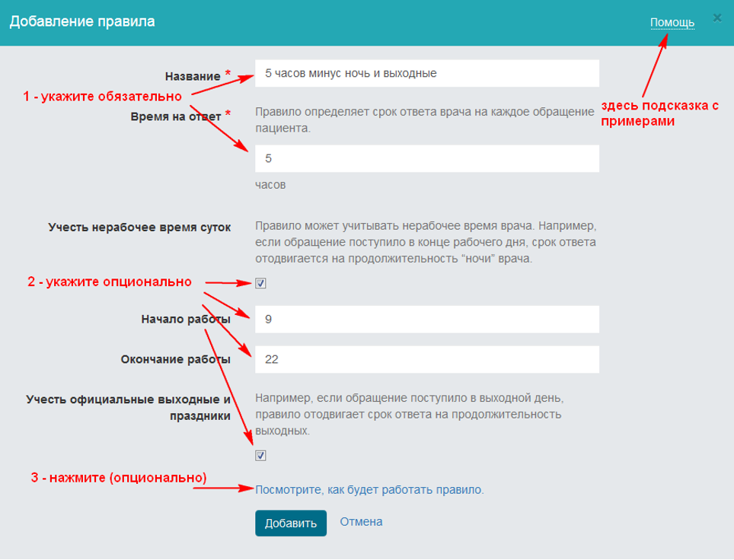Open the rule preview link Посмотрите
This screenshot has height=560, width=734.
click(369, 490)
